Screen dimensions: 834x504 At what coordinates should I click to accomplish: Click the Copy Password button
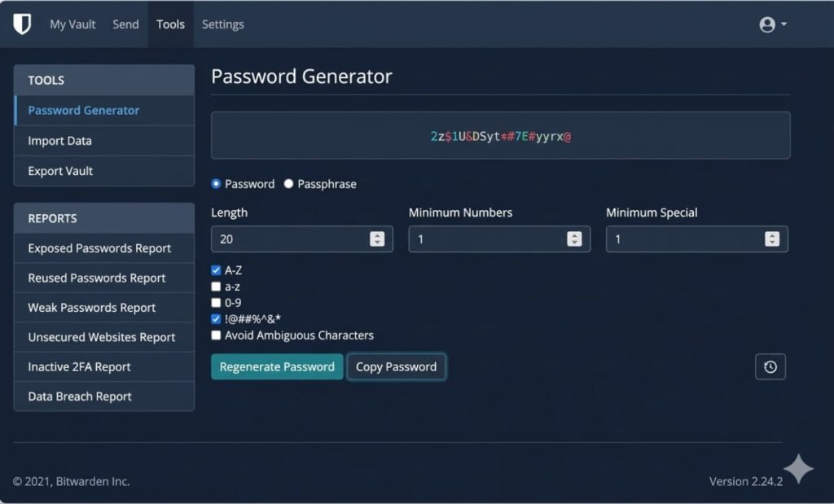click(x=396, y=367)
